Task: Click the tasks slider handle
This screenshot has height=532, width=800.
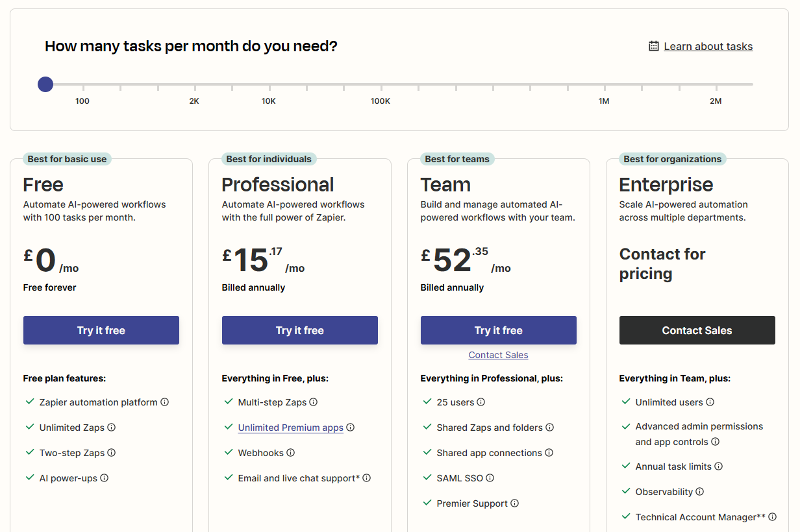Action: tap(45, 84)
